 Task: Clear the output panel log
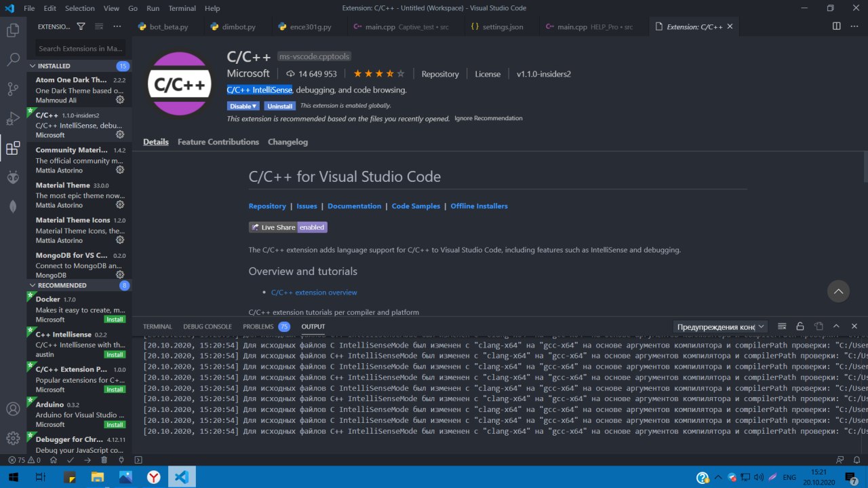(782, 326)
